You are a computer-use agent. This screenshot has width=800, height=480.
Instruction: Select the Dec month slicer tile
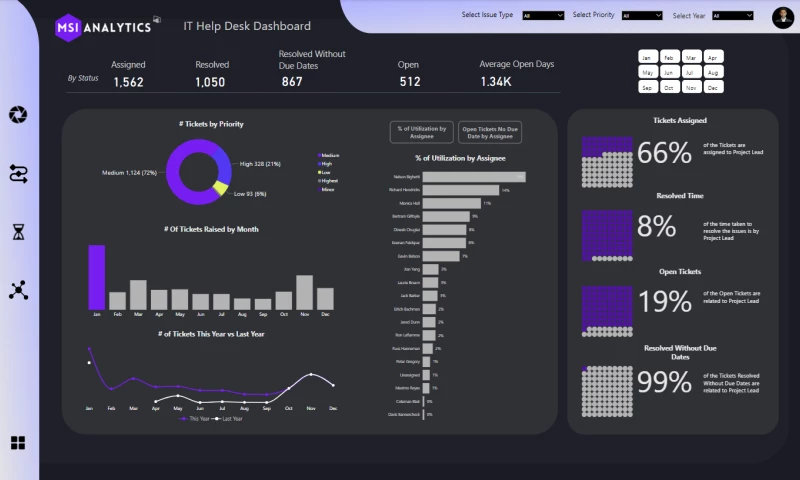[713, 87]
